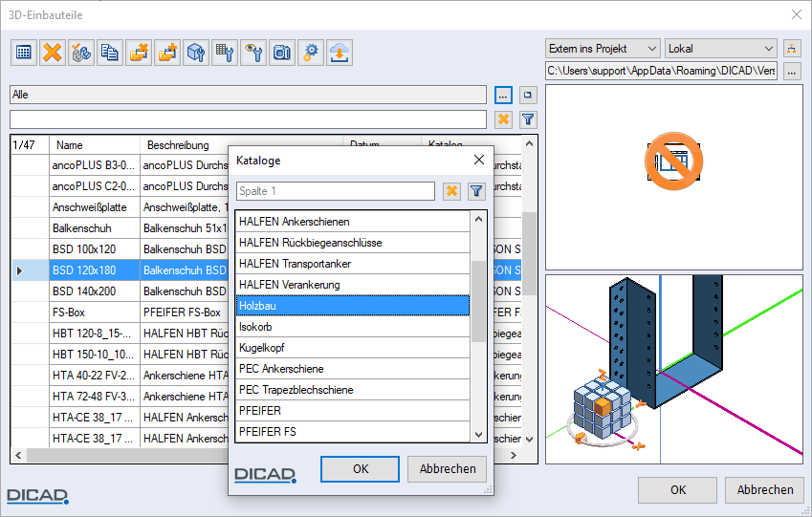
Task: Apply the main list funnel filter
Action: click(528, 119)
